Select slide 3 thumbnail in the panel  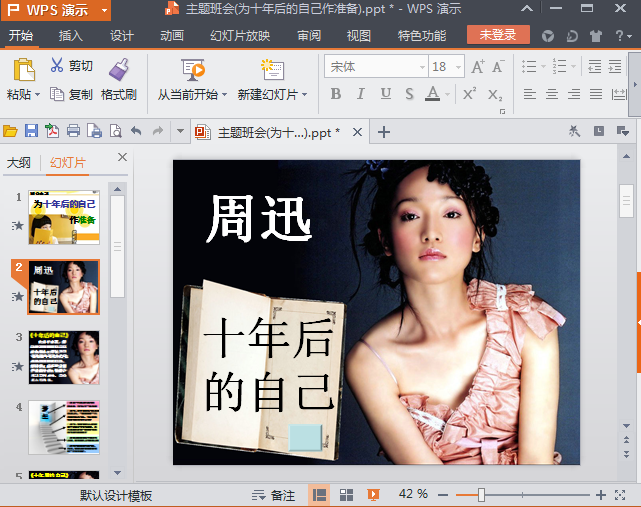pyautogui.click(x=63, y=357)
